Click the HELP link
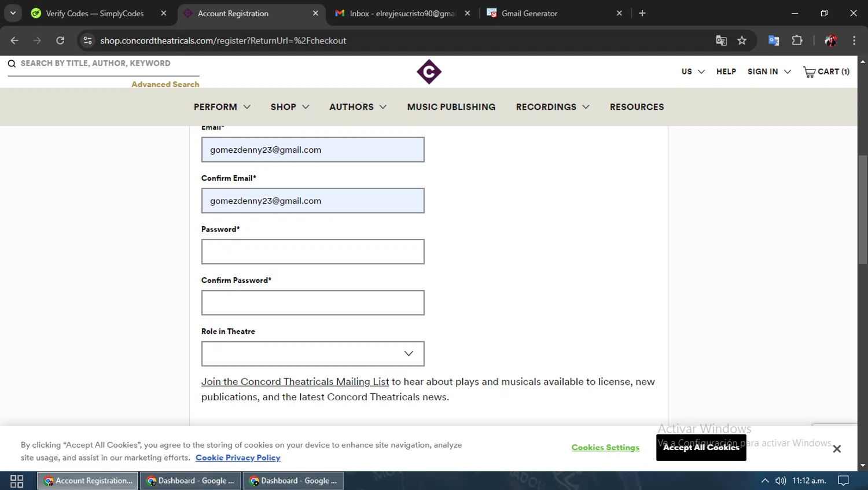The width and height of the screenshot is (868, 490). pos(726,72)
